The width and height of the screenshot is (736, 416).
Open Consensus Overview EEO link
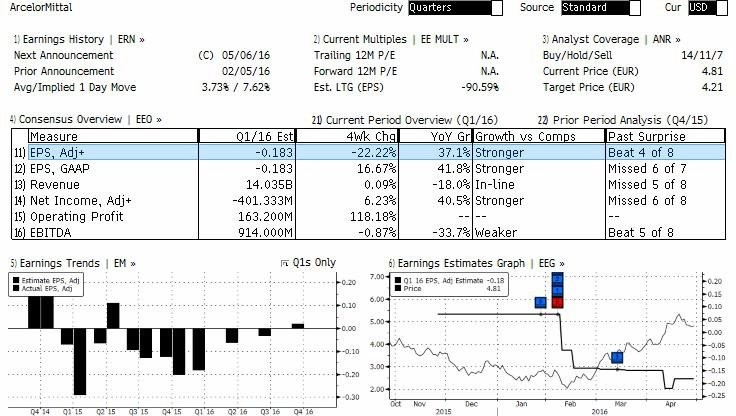(x=86, y=119)
